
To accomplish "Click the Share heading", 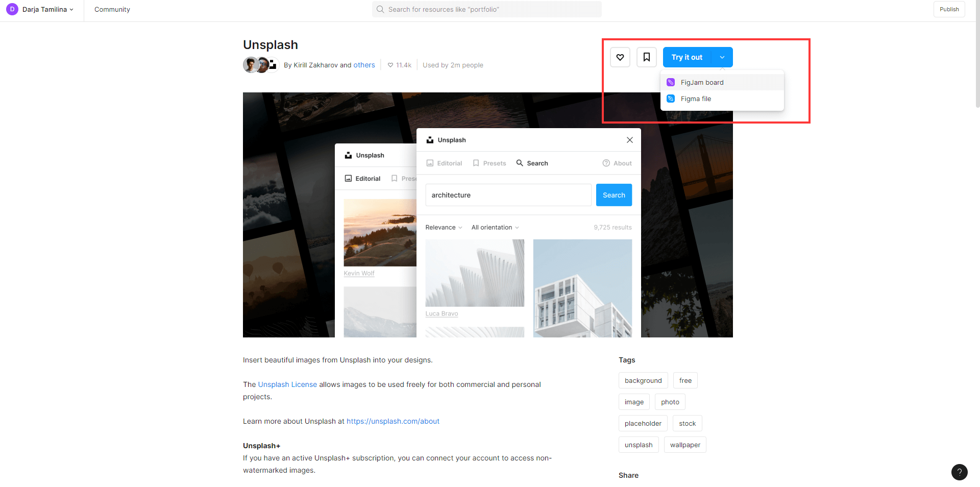I will 628,475.
